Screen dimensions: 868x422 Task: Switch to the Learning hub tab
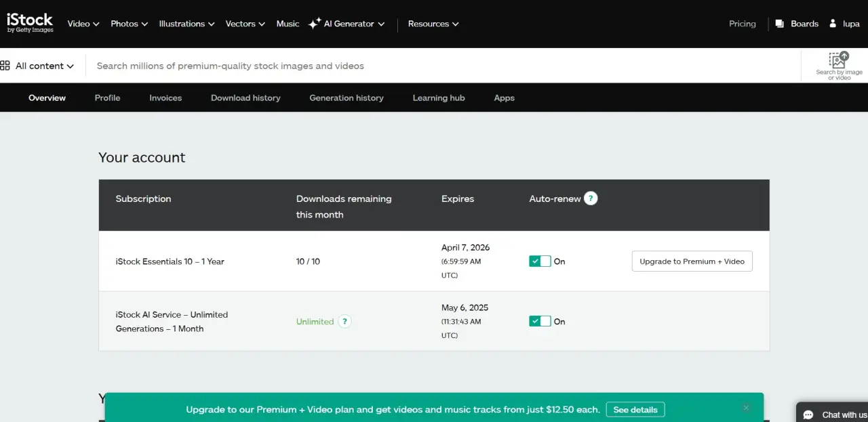(439, 98)
